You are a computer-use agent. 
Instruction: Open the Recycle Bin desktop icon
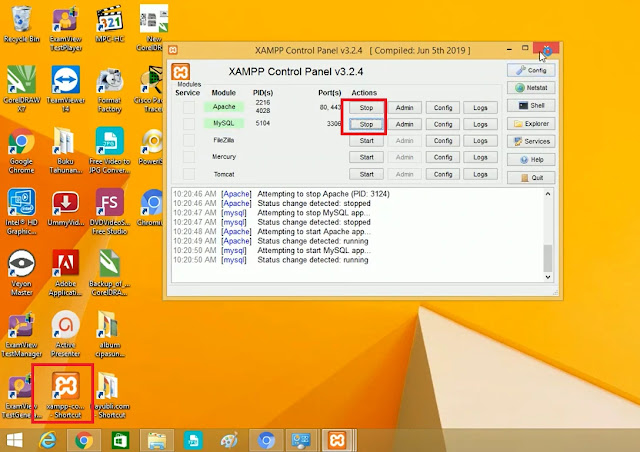(21, 24)
